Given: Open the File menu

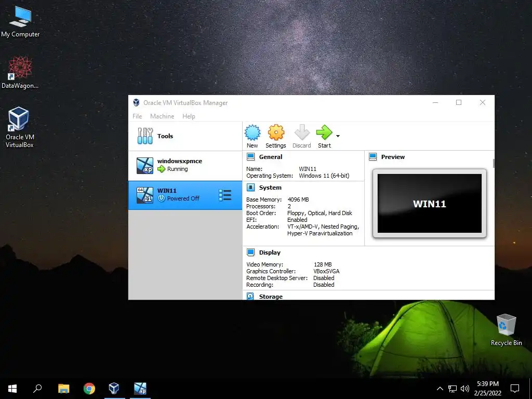Looking at the screenshot, I should click(137, 116).
